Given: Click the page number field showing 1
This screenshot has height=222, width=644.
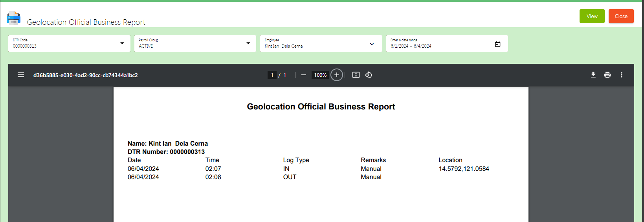Looking at the screenshot, I should tap(272, 75).
